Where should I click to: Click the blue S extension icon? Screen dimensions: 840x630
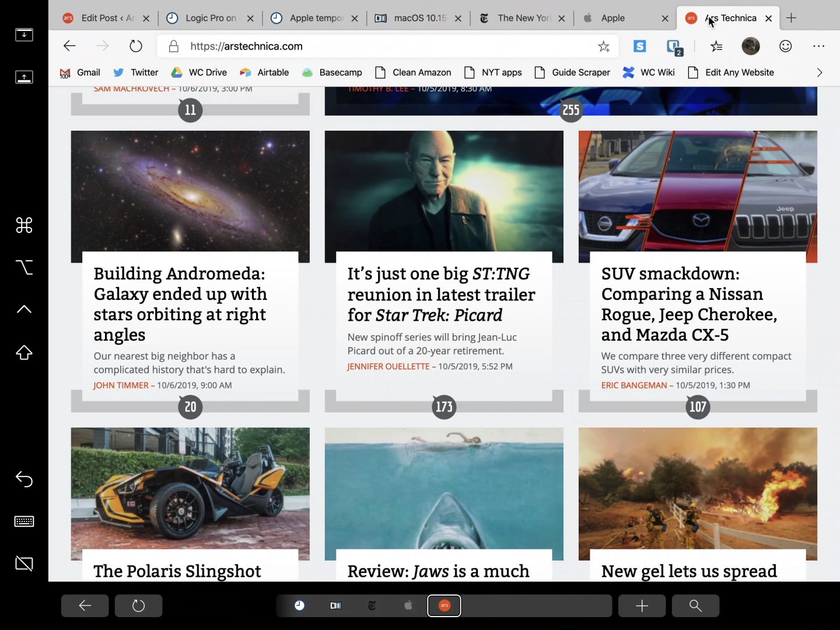point(640,46)
